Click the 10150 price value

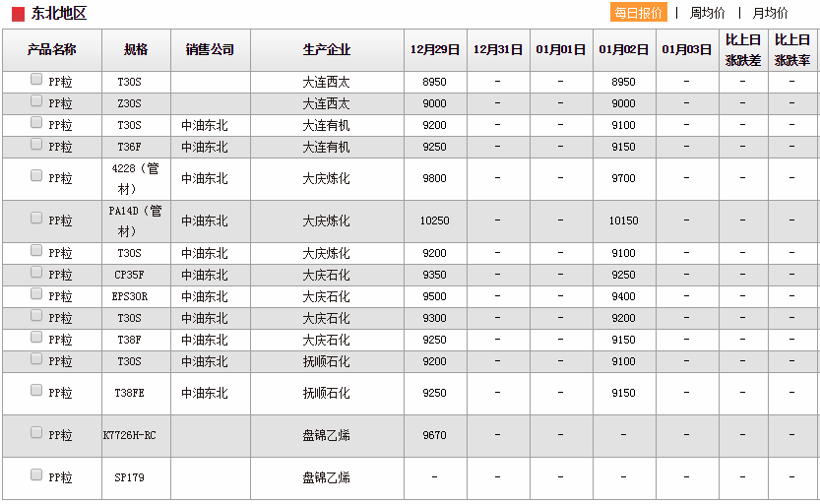(623, 220)
